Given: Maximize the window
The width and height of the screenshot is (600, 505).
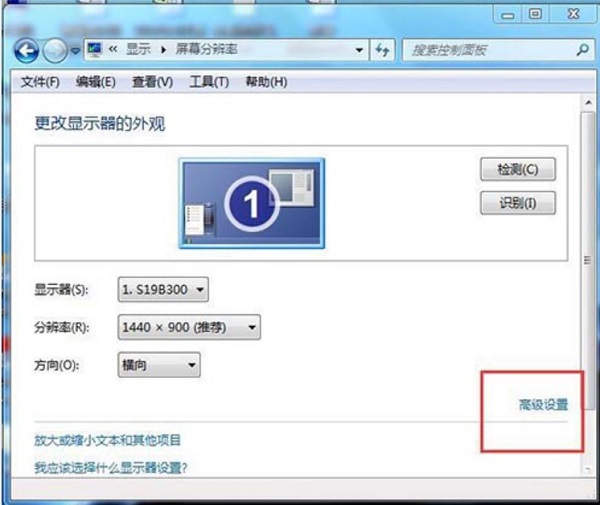Looking at the screenshot, I should click(535, 14).
